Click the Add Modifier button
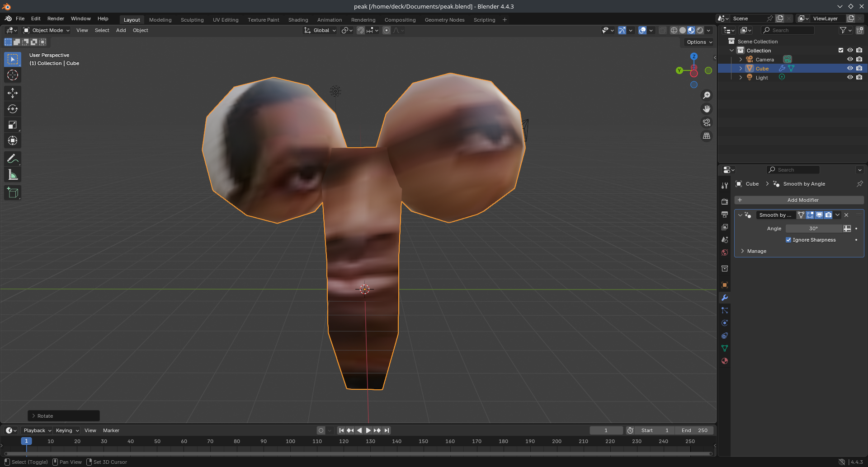Viewport: 868px width, 467px height. (x=799, y=200)
